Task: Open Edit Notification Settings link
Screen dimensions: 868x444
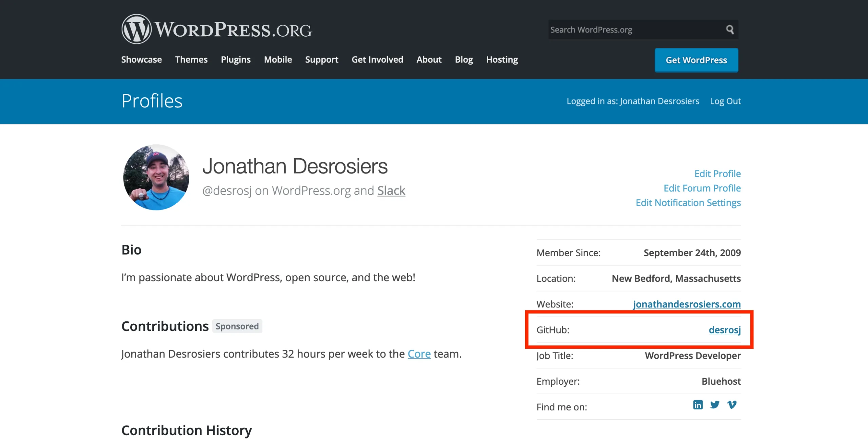Action: point(688,203)
